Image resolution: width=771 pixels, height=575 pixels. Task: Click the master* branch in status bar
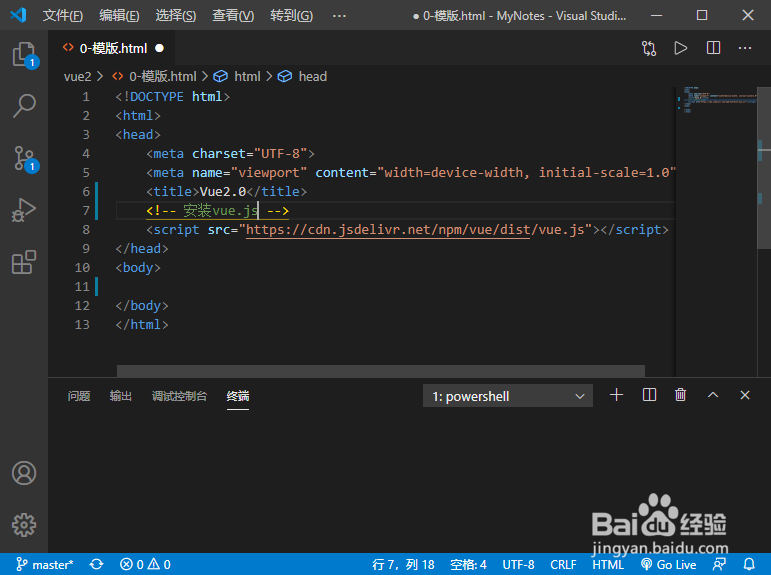tap(44, 564)
